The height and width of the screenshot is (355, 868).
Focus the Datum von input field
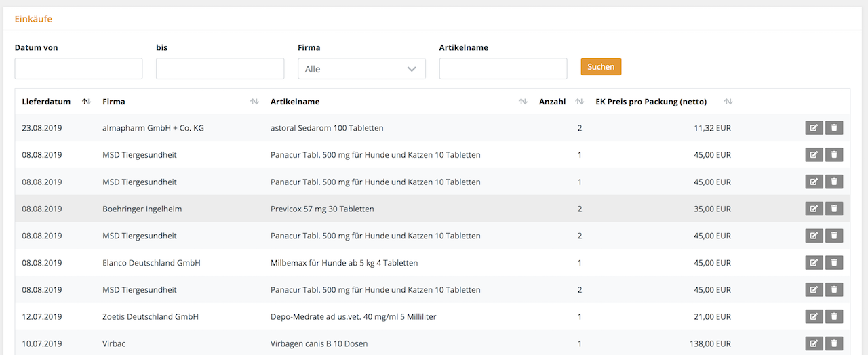tap(79, 68)
